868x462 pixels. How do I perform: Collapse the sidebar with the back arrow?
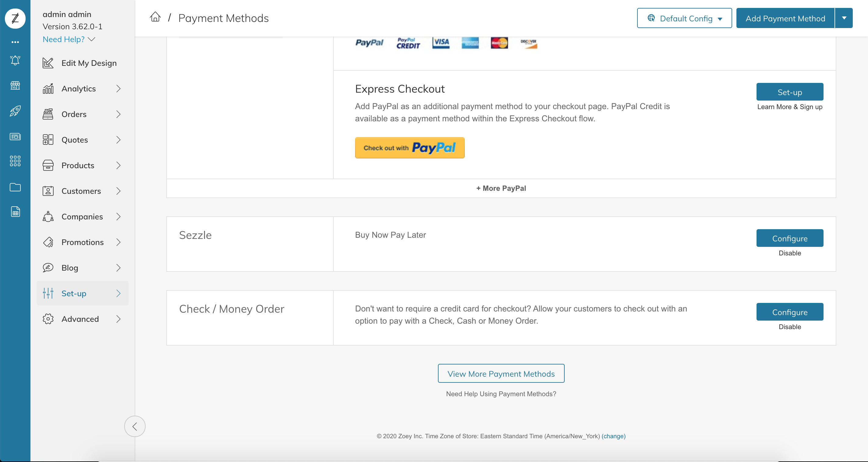(135, 426)
